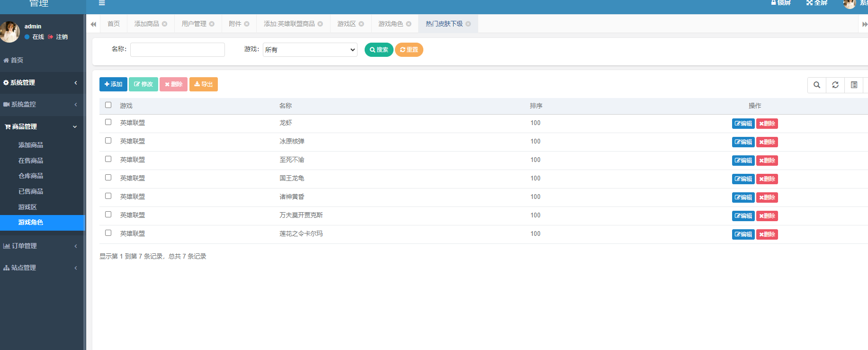Close the 附件 tab

tap(247, 24)
